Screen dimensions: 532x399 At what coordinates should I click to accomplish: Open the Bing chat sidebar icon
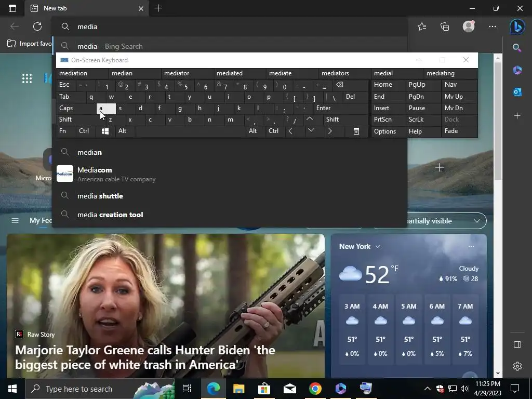click(x=517, y=26)
